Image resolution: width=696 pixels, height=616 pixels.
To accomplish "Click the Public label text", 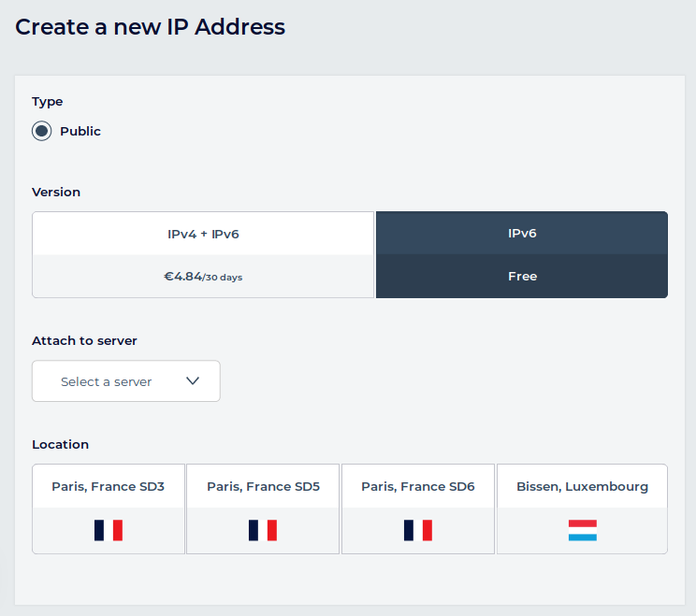I will click(80, 132).
